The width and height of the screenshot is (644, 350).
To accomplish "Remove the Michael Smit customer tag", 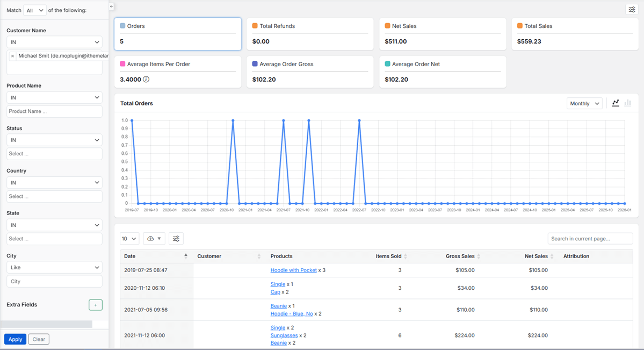I will tap(12, 56).
